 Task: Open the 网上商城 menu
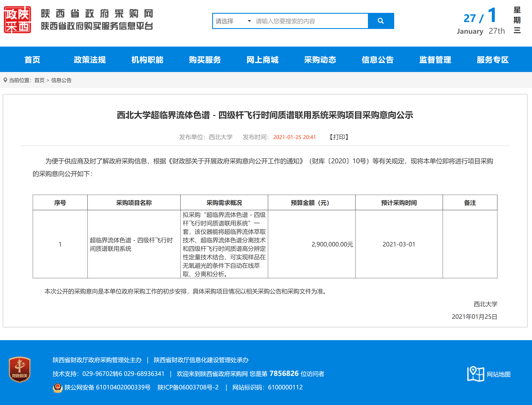tap(262, 60)
